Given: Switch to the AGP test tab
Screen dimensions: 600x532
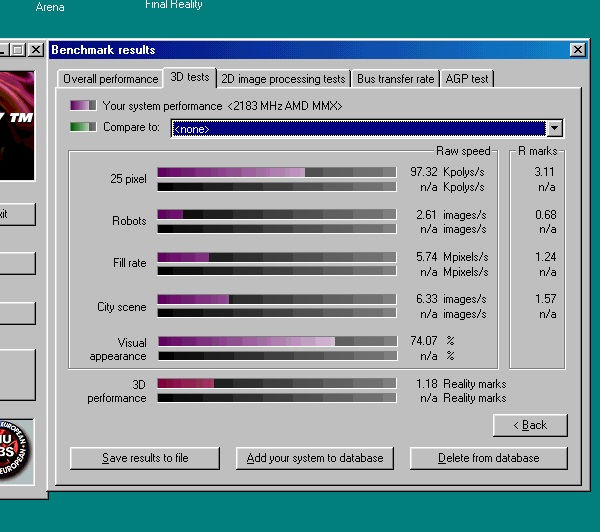Looking at the screenshot, I should pos(467,79).
